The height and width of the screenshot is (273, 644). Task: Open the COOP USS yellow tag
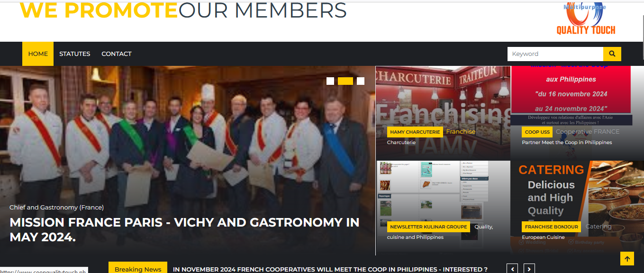tap(537, 132)
